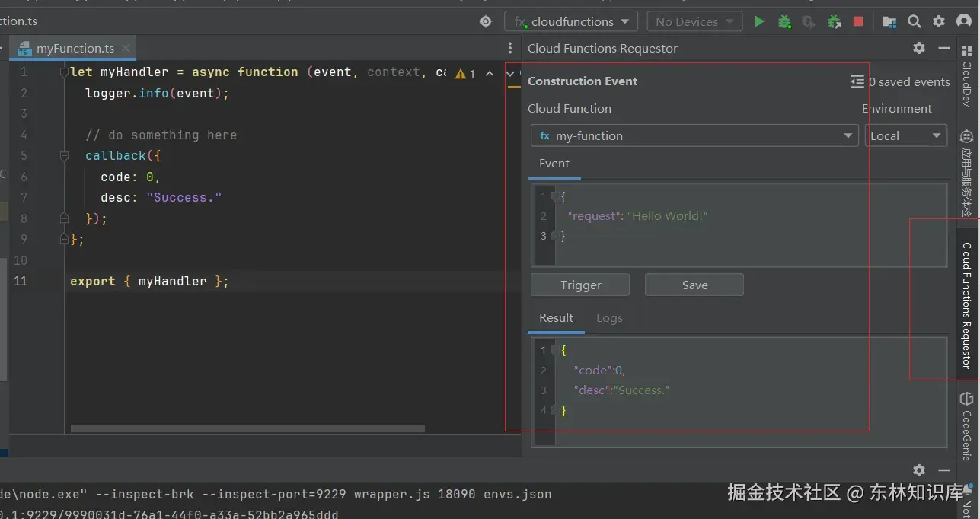The width and height of the screenshot is (980, 519).
Task: Stop the running process red square
Action: point(858,22)
